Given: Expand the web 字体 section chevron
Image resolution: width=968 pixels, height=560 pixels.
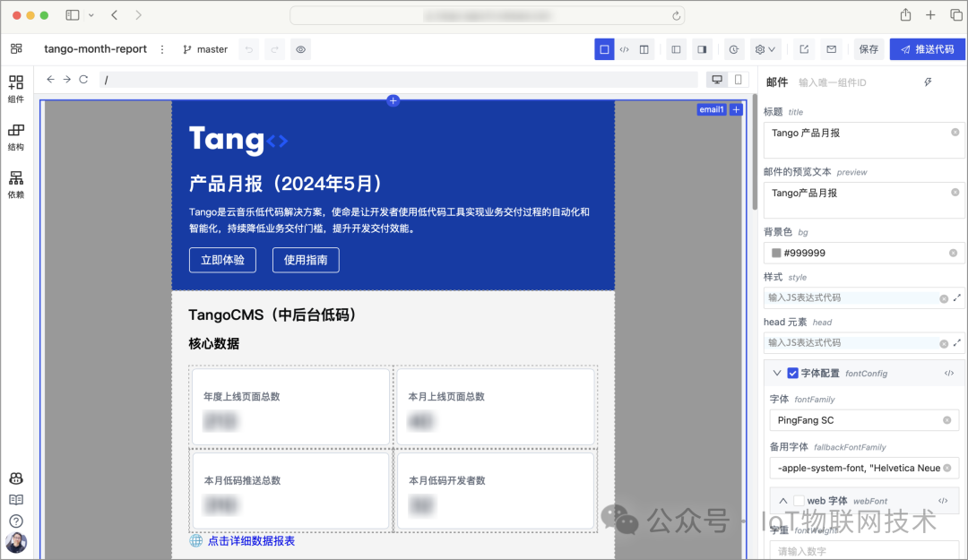Looking at the screenshot, I should [x=782, y=501].
